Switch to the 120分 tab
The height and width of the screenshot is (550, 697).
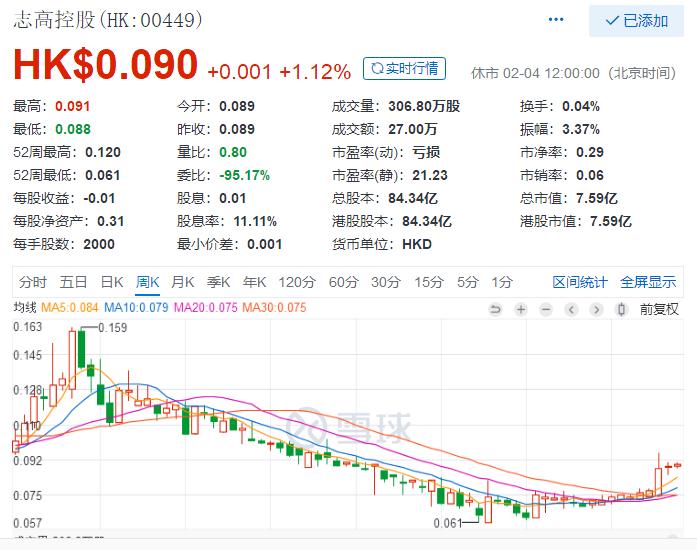pos(297,282)
